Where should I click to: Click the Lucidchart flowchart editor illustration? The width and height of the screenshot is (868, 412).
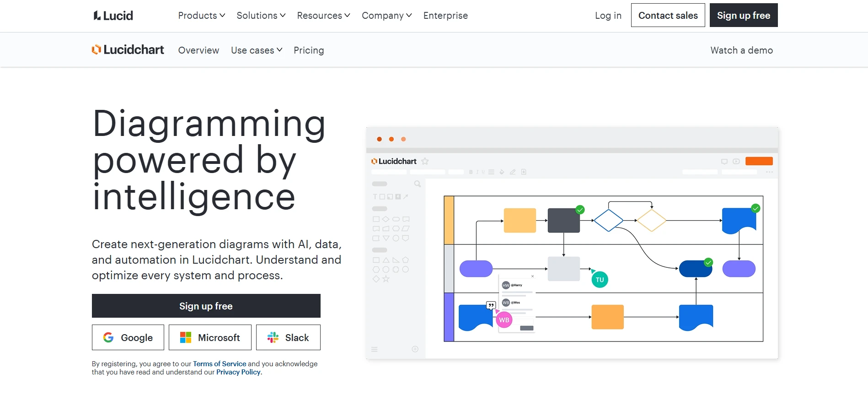pyautogui.click(x=572, y=243)
